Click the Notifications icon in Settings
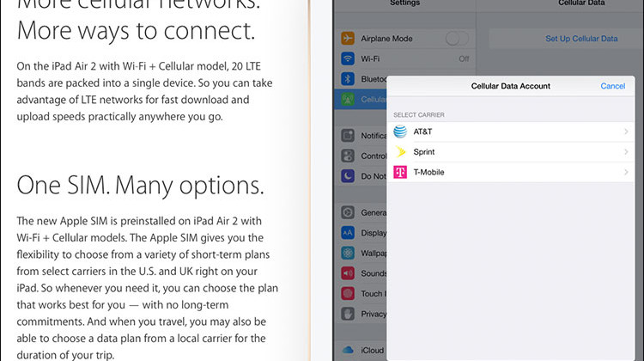This screenshot has width=644, height=361. (349, 136)
